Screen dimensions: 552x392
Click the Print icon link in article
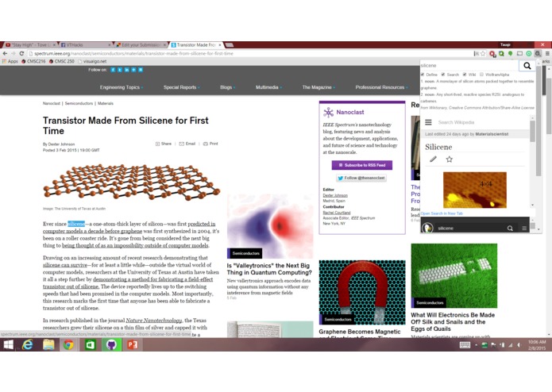(x=210, y=144)
